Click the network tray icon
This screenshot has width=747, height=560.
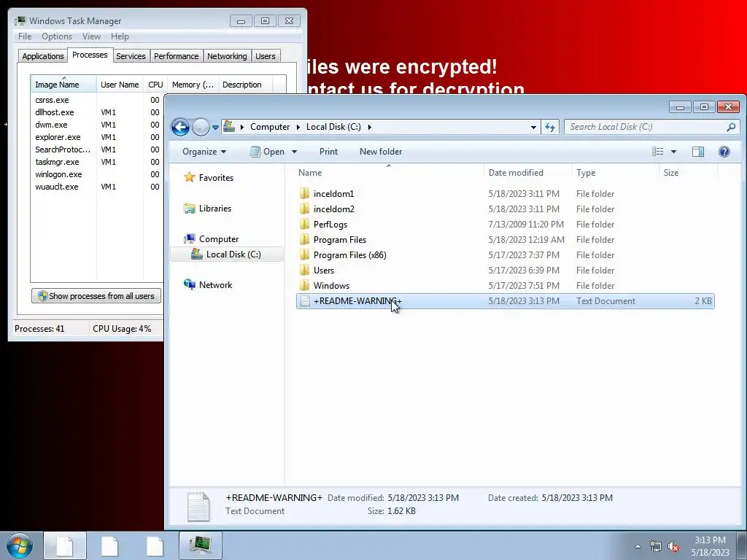tap(656, 546)
